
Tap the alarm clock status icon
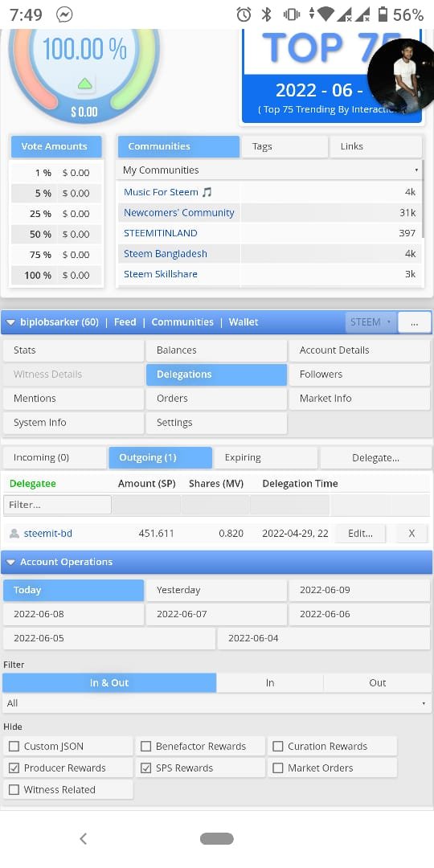[244, 14]
